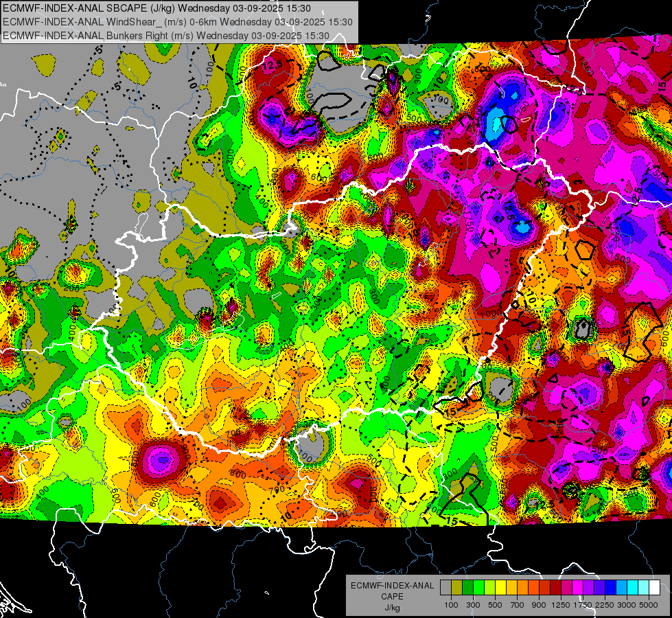
Task: Click the 1750 tick label in the legend
Action: coord(583,605)
